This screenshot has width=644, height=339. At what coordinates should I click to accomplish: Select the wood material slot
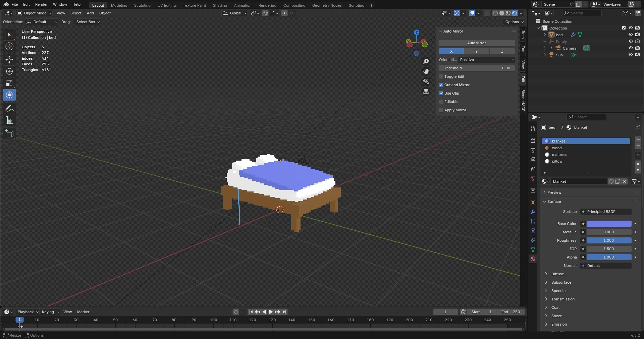pos(557,148)
